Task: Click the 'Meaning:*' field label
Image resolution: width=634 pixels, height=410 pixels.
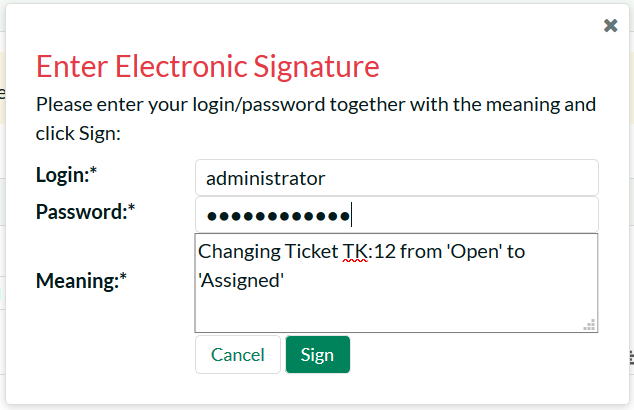Action: point(82,282)
